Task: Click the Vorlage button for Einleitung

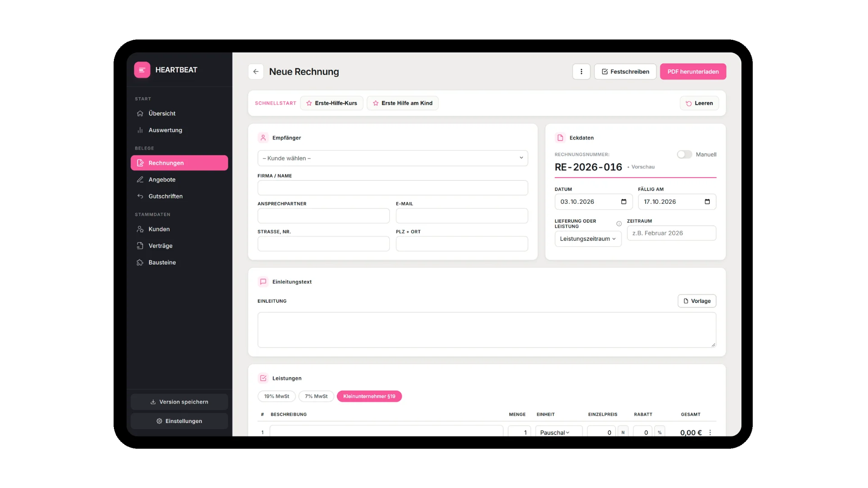Action: 697,301
